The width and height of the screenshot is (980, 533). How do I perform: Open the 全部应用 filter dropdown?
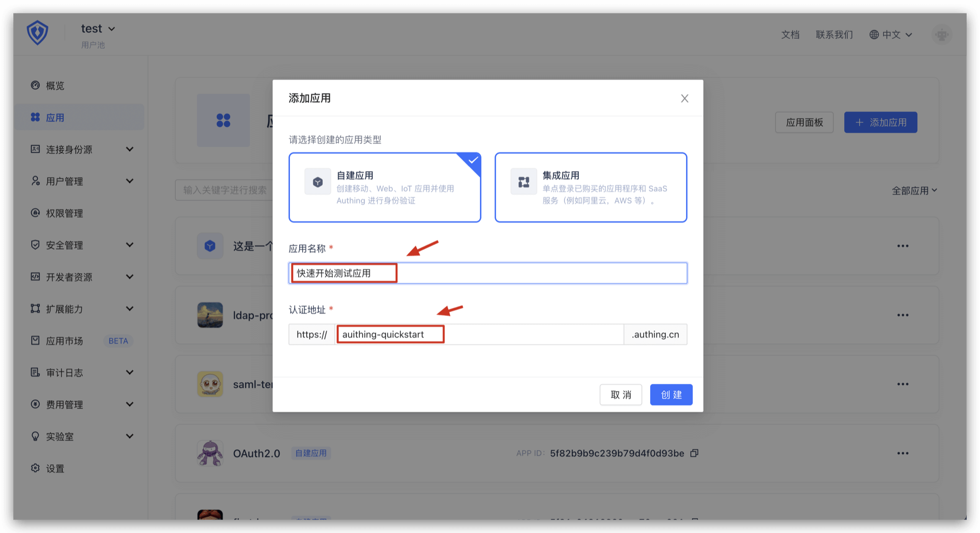pos(914,190)
